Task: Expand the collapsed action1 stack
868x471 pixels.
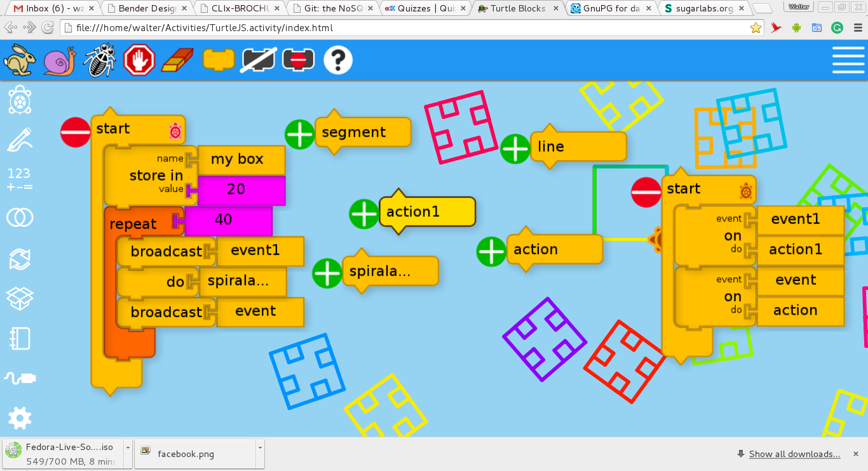Action: pyautogui.click(x=365, y=214)
